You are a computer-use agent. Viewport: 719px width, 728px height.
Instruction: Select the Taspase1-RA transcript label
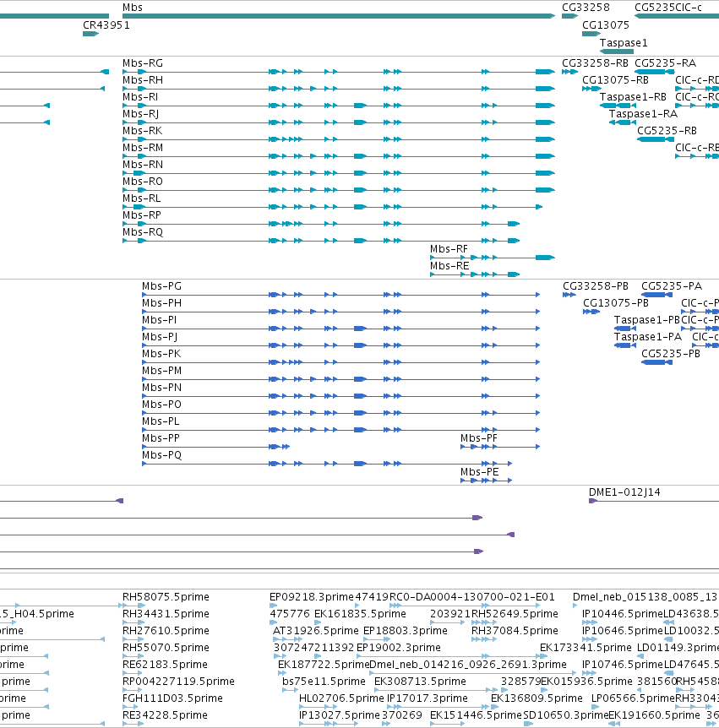[x=643, y=114]
